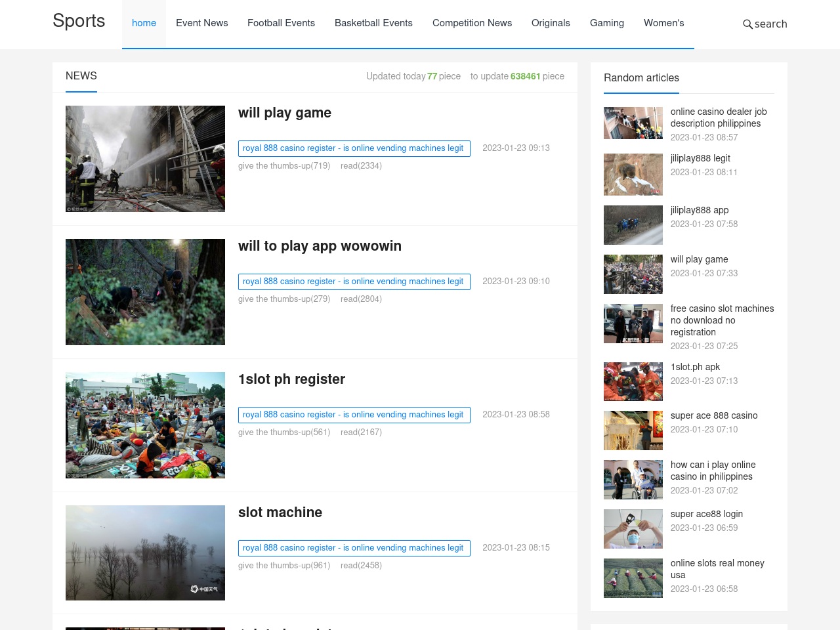Click give the thumbs-up(719)
The image size is (840, 630).
(284, 166)
